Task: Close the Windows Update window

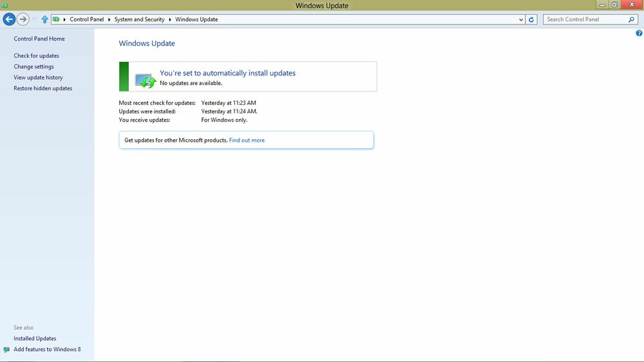Action: coord(632,5)
